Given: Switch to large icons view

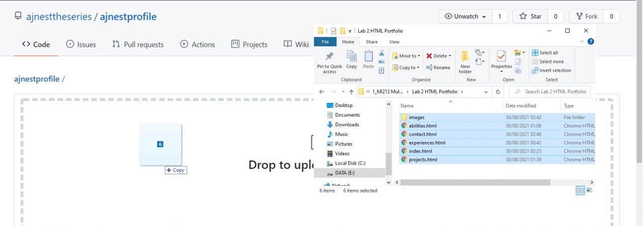Looking at the screenshot, I should [589, 190].
